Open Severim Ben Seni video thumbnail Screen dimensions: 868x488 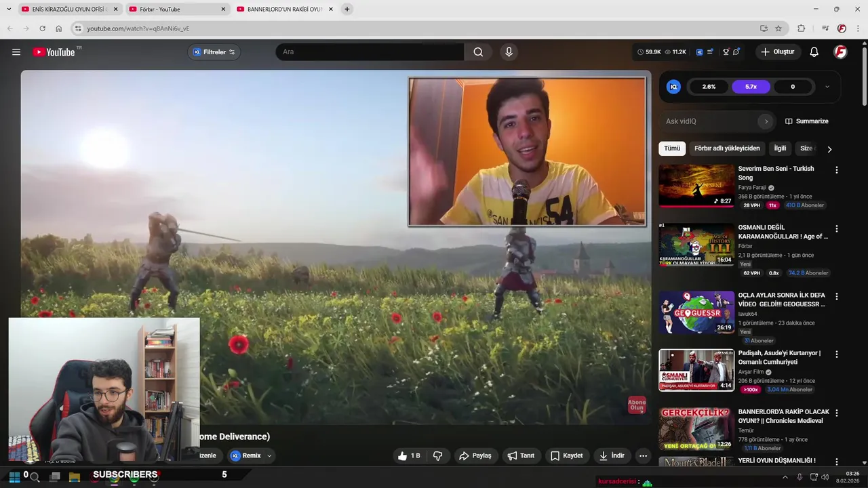[x=696, y=186]
